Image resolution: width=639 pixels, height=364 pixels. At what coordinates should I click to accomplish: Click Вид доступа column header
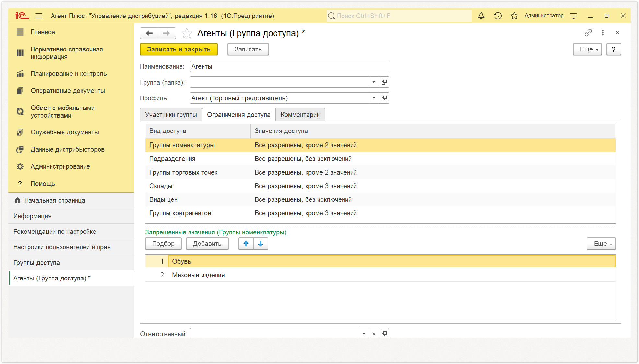198,131
